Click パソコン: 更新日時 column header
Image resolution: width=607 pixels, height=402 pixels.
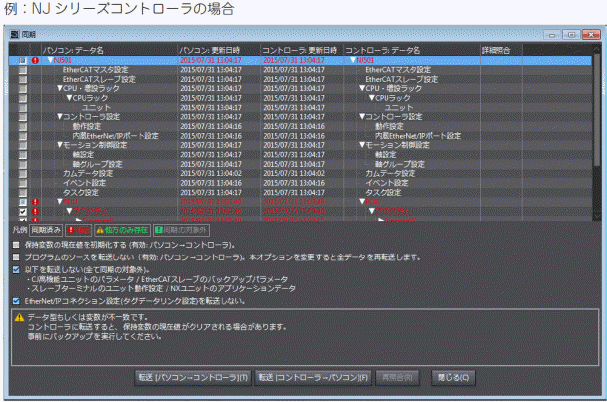[x=219, y=50]
